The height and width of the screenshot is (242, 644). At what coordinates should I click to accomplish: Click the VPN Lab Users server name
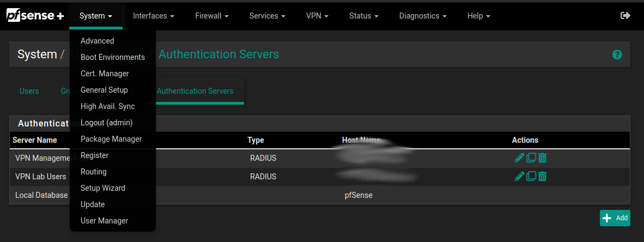point(41,177)
